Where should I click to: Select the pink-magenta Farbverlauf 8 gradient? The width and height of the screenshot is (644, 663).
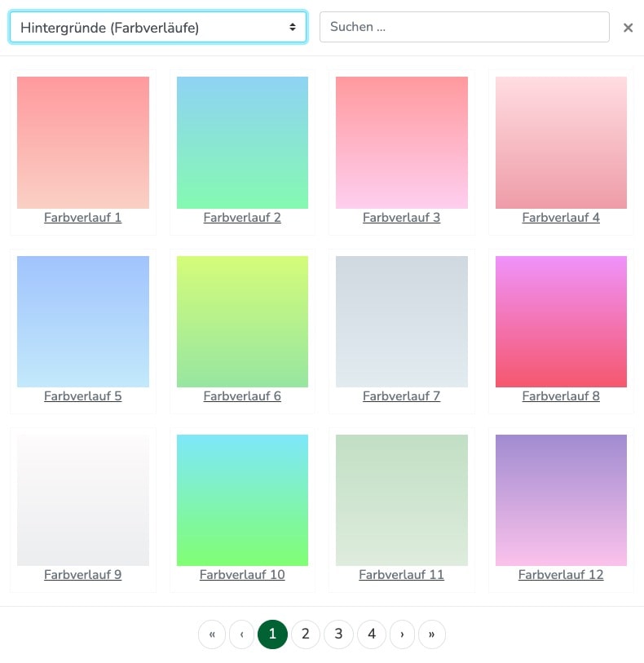click(x=561, y=320)
